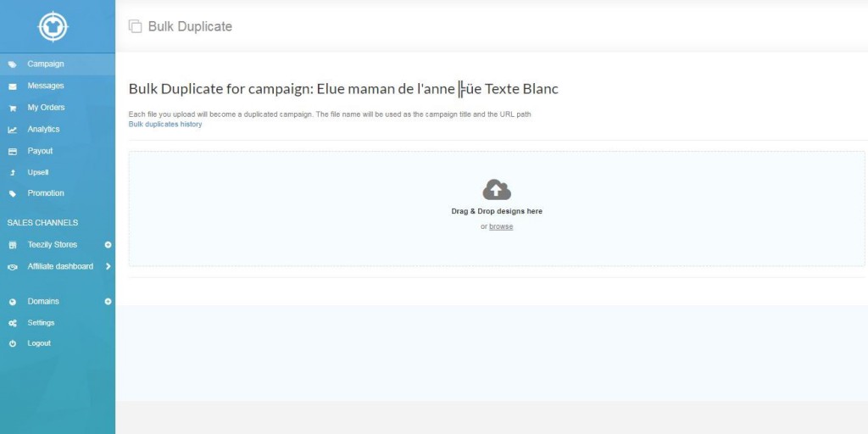Expand Teezily Stores with plus button
This screenshot has width=868, height=434.
click(108, 245)
